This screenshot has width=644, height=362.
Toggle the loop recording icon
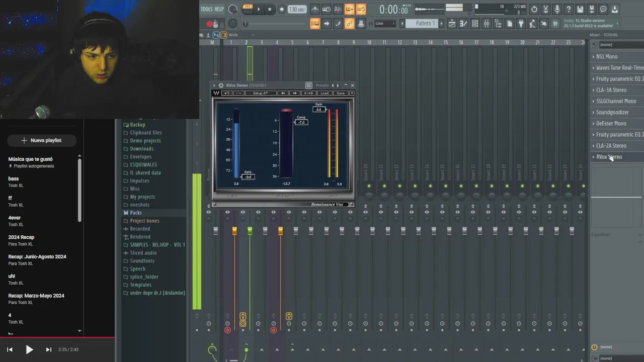(x=361, y=9)
